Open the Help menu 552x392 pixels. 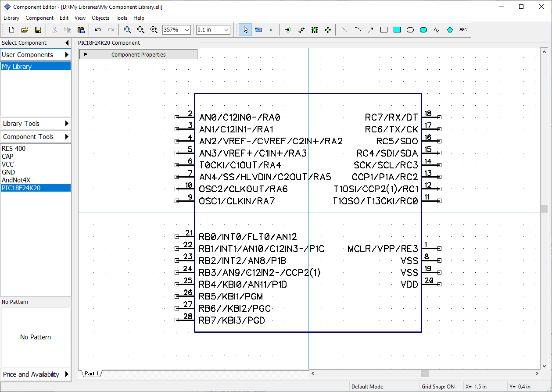[x=139, y=18]
